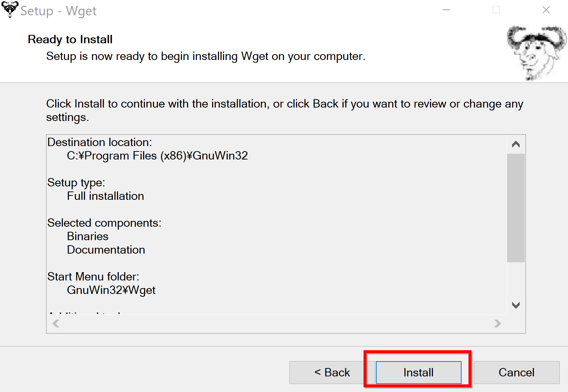Click the horizontal scrollbar track under the summary
The height and width of the screenshot is (392, 568).
(277, 323)
